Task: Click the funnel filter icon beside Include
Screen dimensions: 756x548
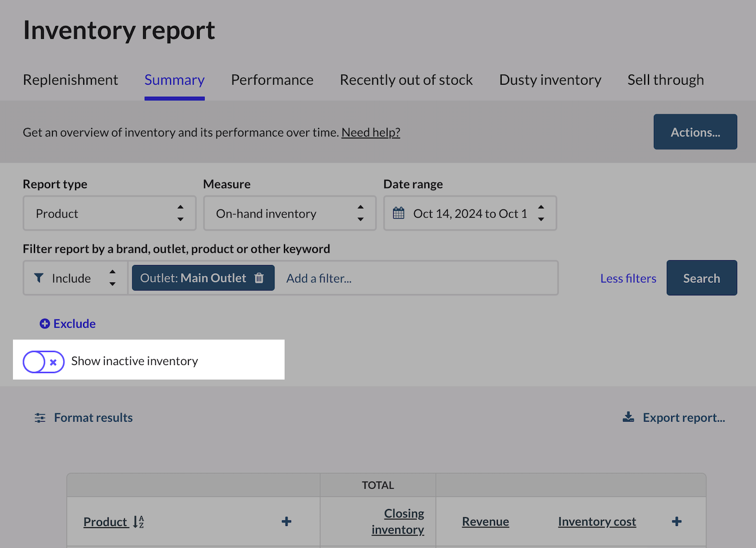Action: (39, 278)
